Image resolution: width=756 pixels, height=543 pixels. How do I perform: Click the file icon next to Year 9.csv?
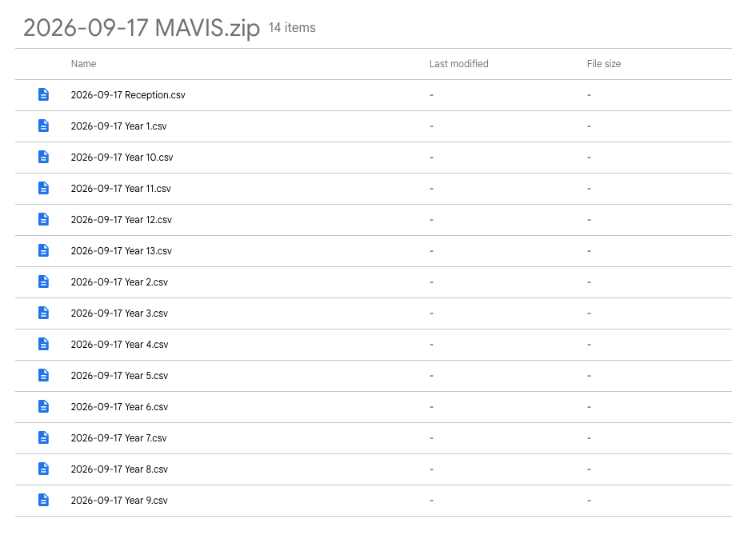[x=43, y=500]
